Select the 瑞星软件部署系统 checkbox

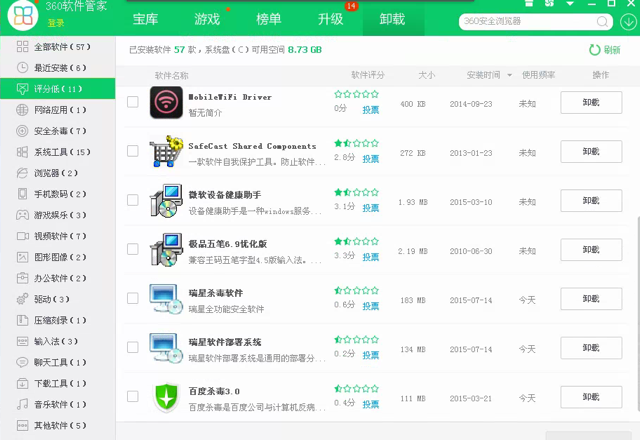pos(133,347)
